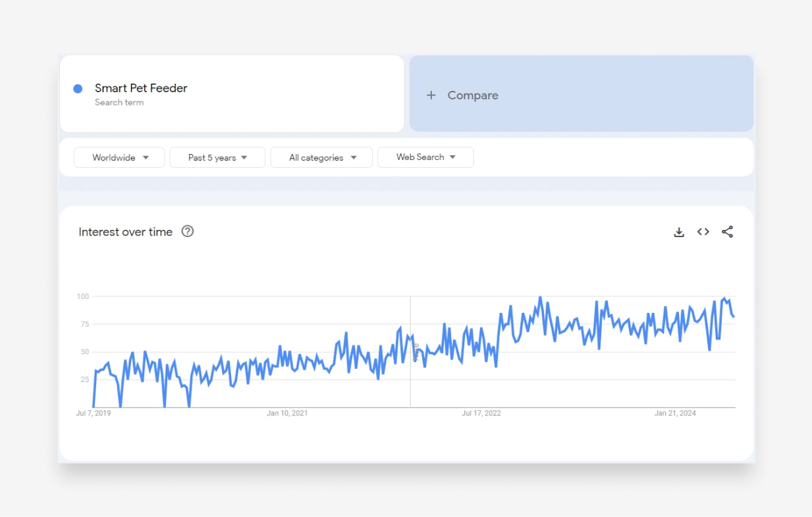Expand the All categories dropdown
The image size is (812, 517).
click(x=321, y=157)
